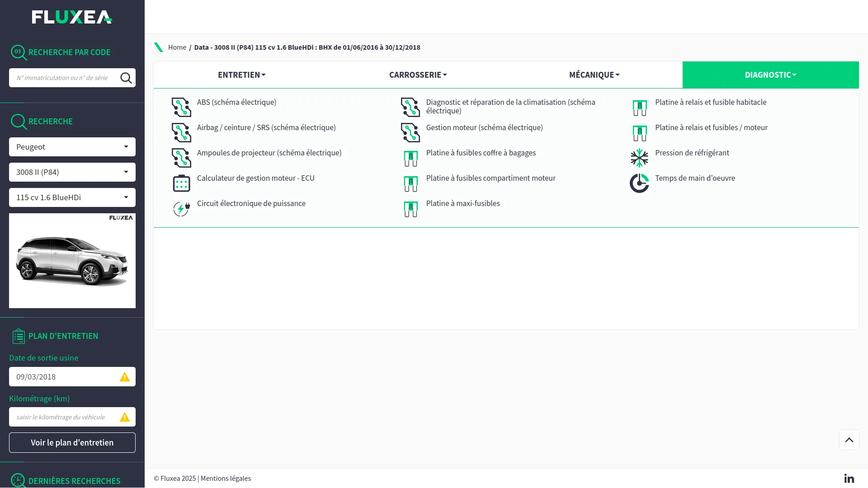Screen dimensions: 868x488
Task: Expand the Mécanique menu tab
Action: 594,75
